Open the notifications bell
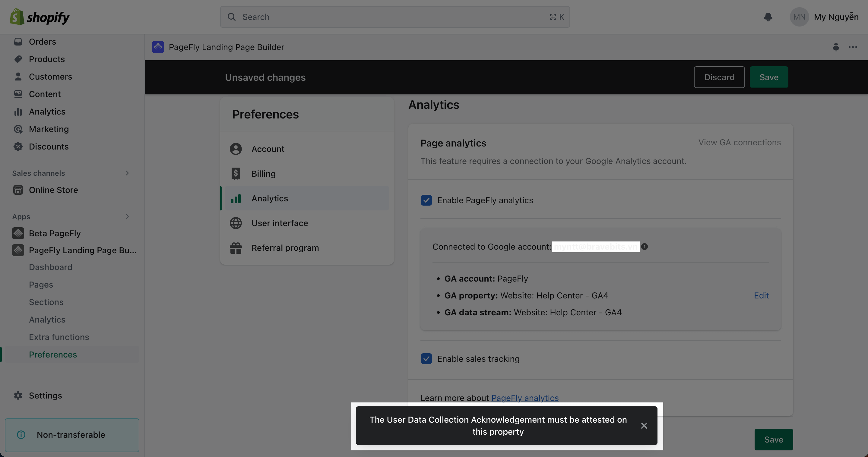 768,17
